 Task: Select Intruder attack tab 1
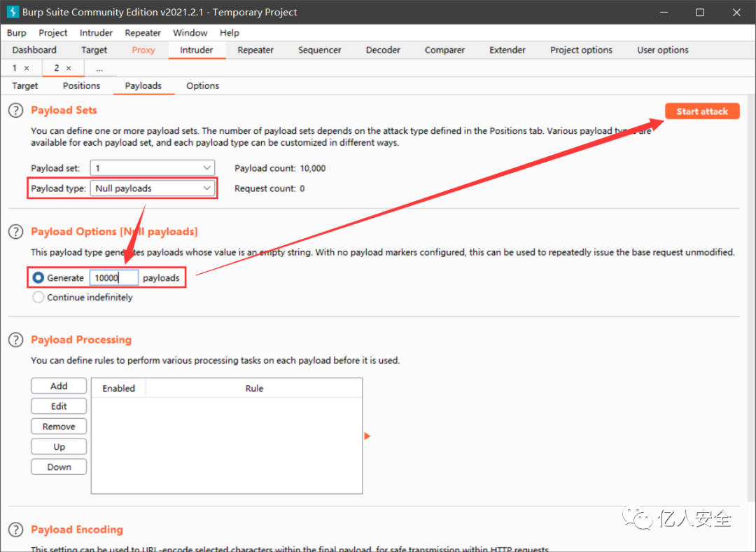pyautogui.click(x=15, y=68)
